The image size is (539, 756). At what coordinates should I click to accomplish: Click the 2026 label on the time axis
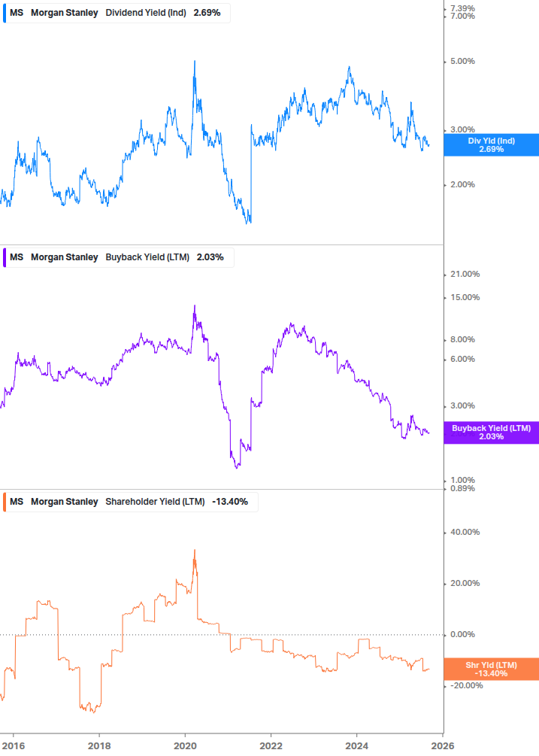442,746
